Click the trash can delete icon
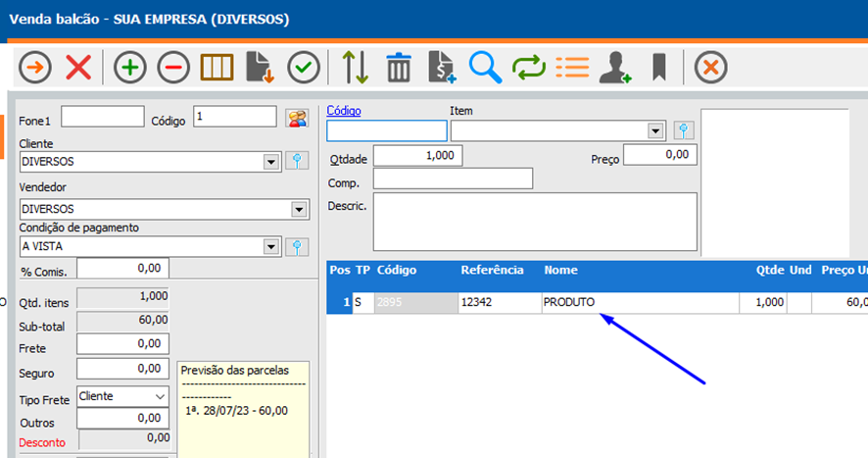868x458 pixels. [399, 68]
